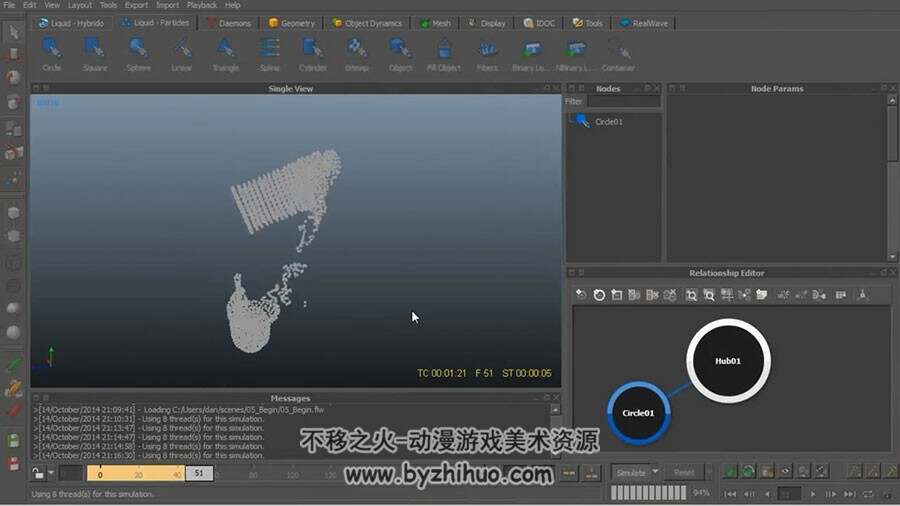900x506 pixels.
Task: Click the notes icon in Relationship Editor toolbar
Action: click(x=762, y=295)
